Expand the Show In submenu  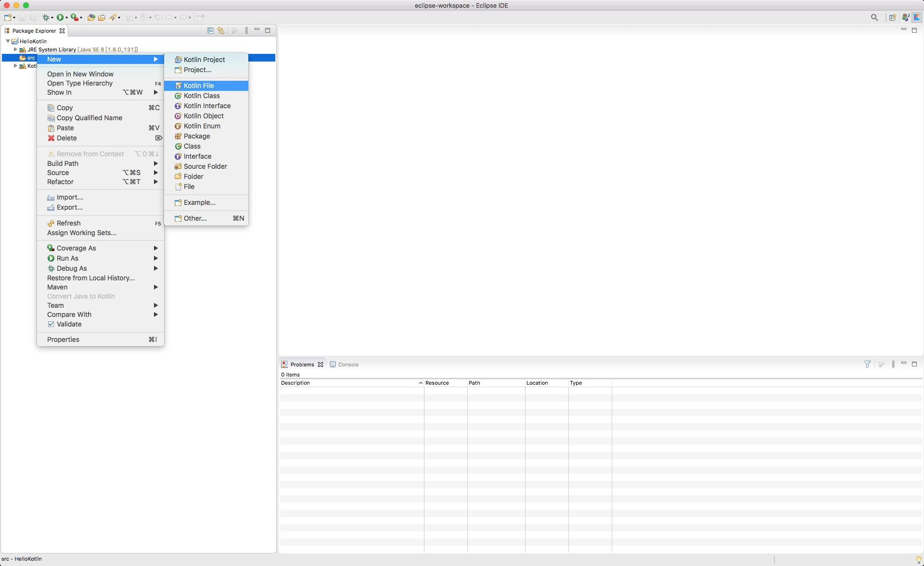coord(101,92)
